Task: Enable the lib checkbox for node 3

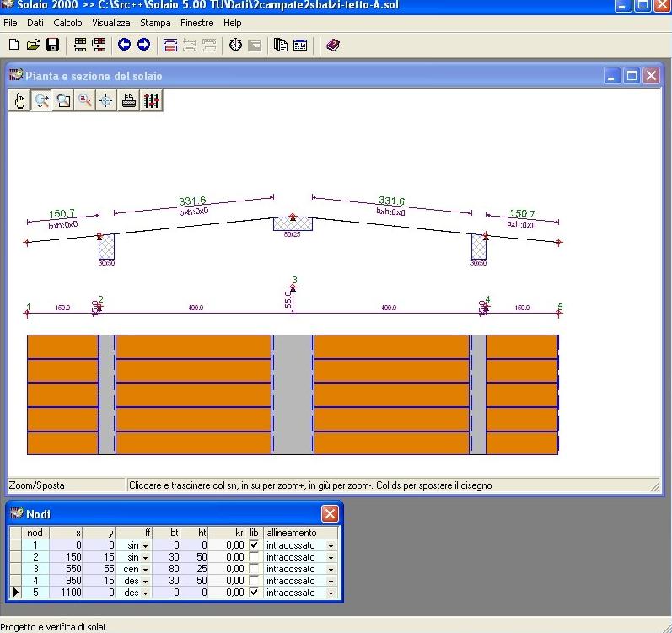Action: coord(255,569)
